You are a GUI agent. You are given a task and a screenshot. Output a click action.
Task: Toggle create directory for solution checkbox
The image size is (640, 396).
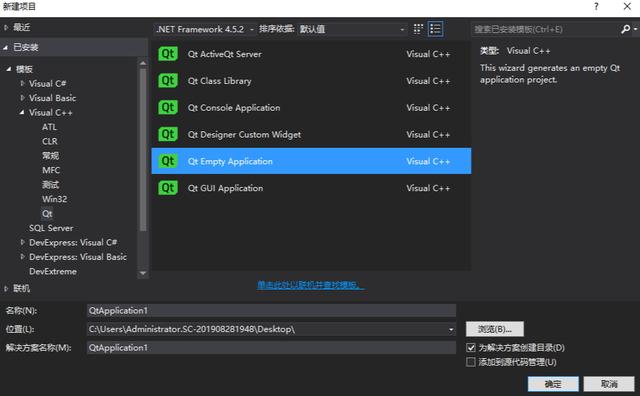tap(471, 347)
